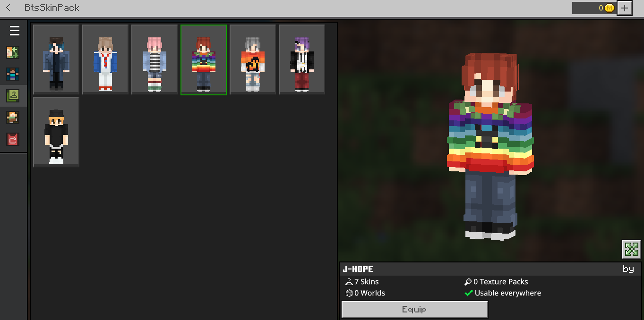
Task: Open the Steve character sidebar icon
Action: (x=13, y=74)
